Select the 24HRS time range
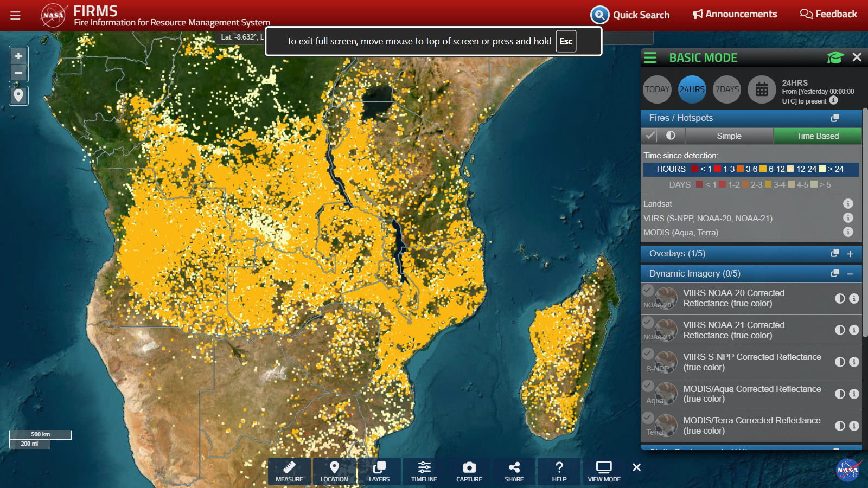 tap(692, 89)
